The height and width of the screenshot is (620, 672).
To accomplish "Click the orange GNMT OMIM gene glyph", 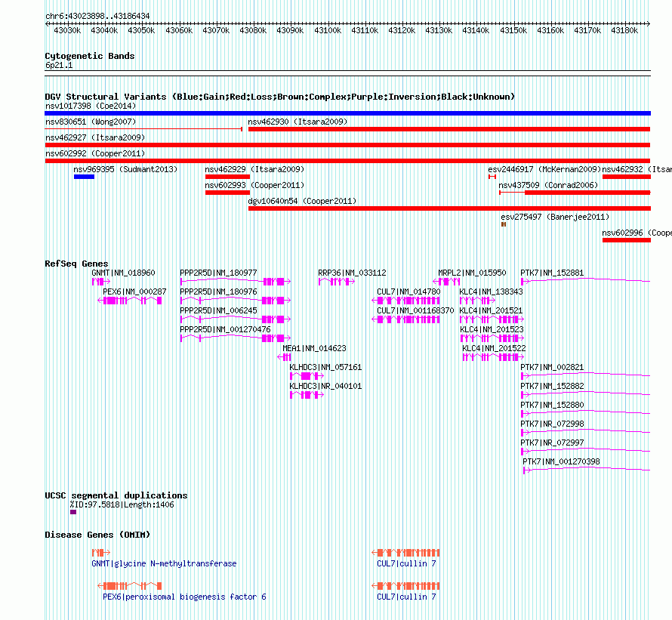I will tap(101, 553).
